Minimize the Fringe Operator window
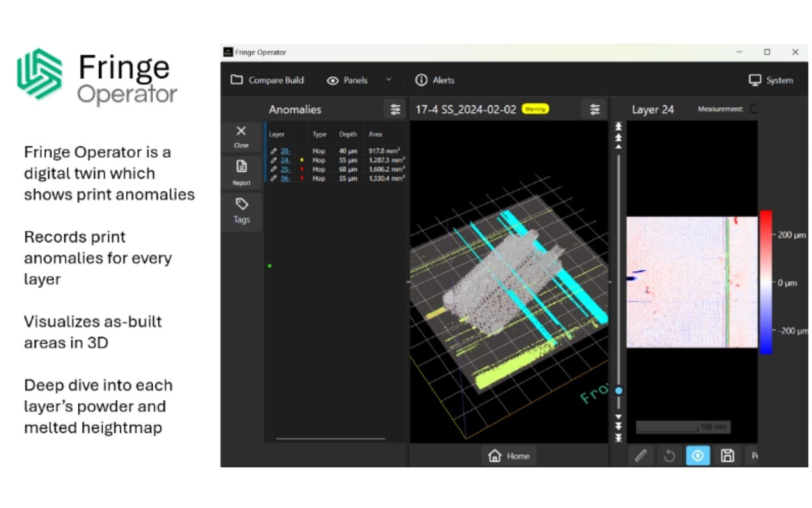812x508 pixels. pyautogui.click(x=739, y=52)
